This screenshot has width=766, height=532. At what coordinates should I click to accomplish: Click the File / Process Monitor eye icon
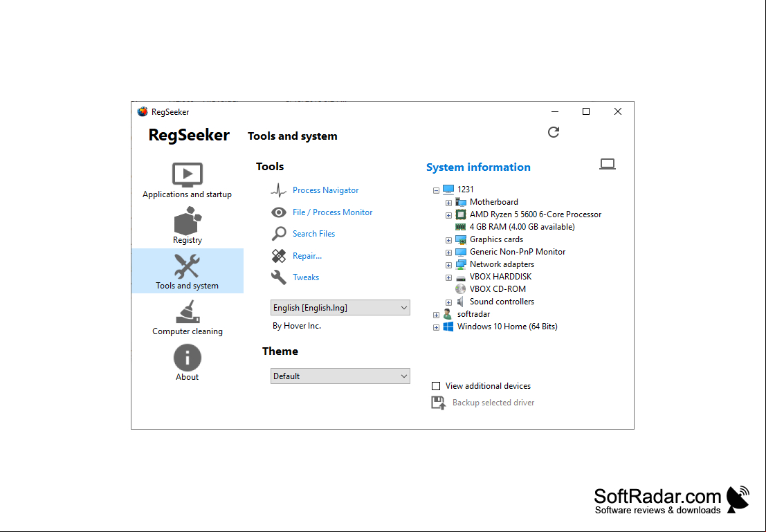(278, 212)
